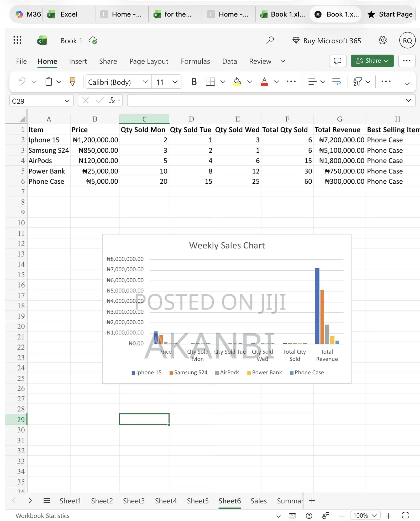Expand the formula bar chevron
This screenshot has width=420, height=521.
(x=408, y=100)
